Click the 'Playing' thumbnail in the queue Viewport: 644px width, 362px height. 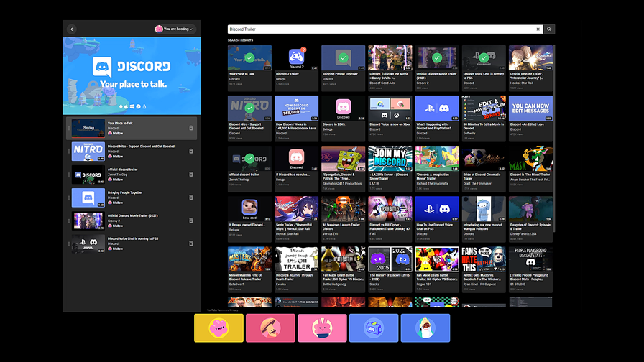click(88, 128)
